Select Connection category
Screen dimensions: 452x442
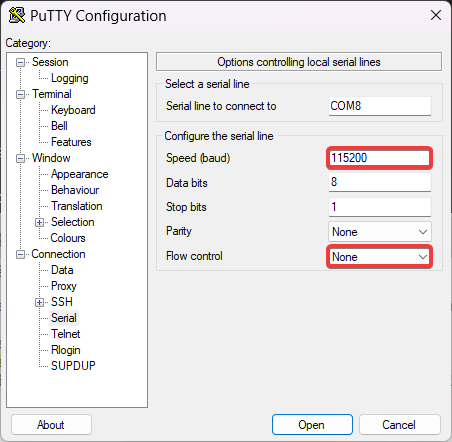(58, 254)
